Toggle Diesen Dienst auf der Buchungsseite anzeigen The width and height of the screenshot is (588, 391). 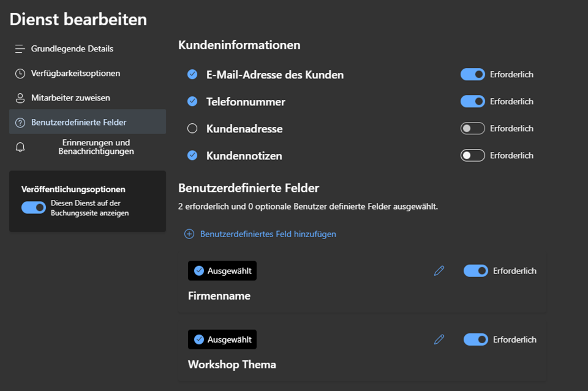[33, 208]
